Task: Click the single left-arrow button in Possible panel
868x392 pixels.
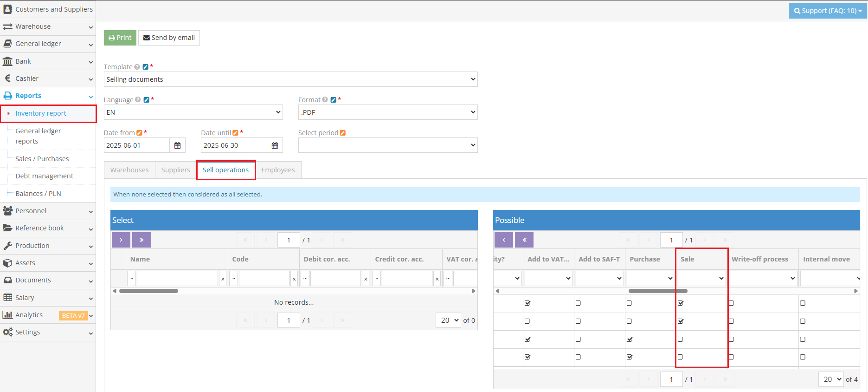Action: coord(503,240)
